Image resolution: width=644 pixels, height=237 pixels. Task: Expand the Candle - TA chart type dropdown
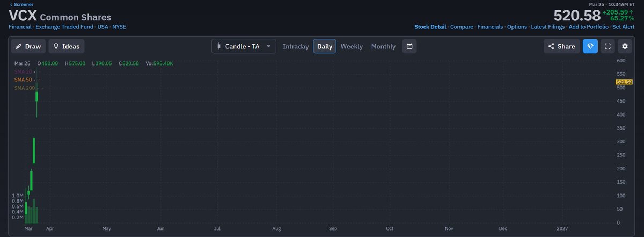coord(244,46)
